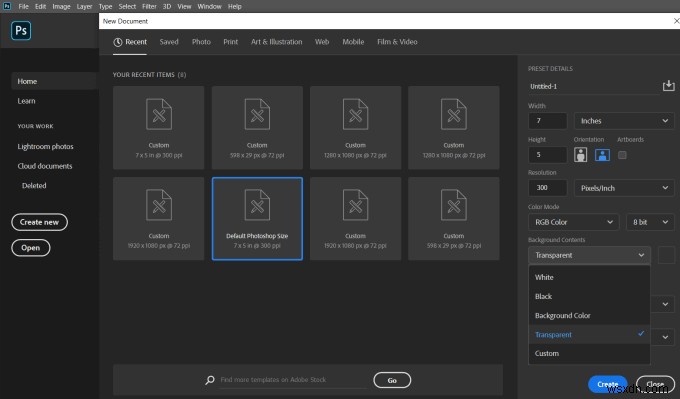Click the Photoshop Ps logo icon

21,30
